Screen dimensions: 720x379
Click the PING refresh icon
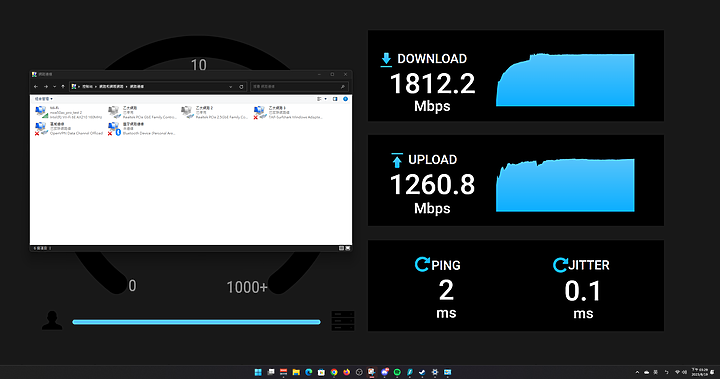pyautogui.click(x=422, y=265)
